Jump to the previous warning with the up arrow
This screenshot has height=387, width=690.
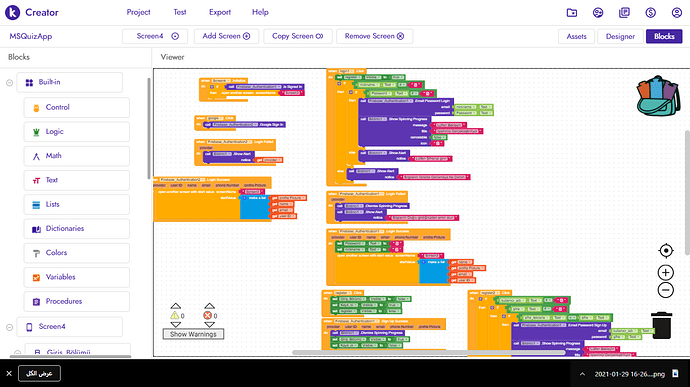pyautogui.click(x=176, y=306)
